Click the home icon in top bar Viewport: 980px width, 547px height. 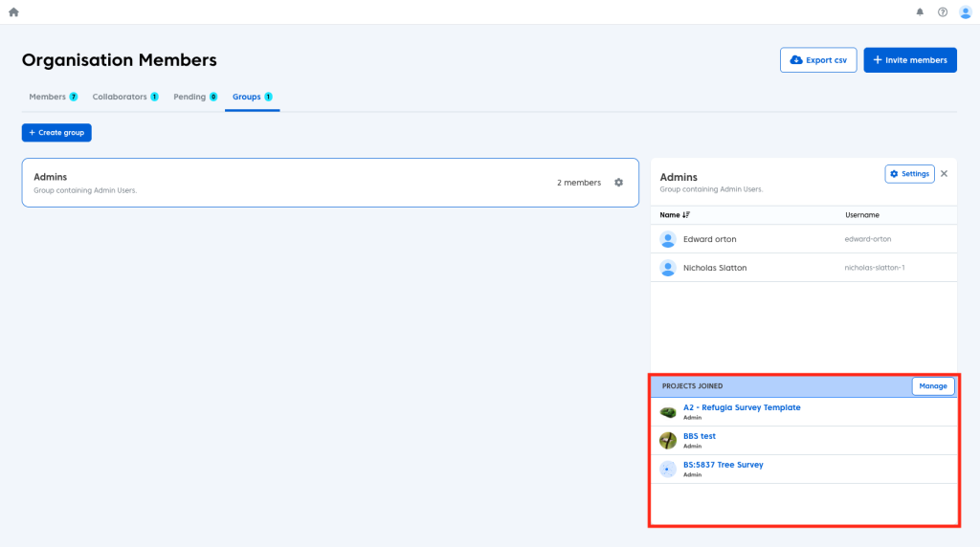click(x=13, y=12)
